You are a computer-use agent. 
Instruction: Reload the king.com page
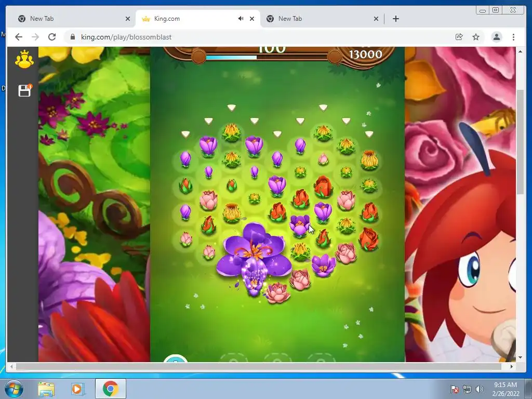pos(52,37)
